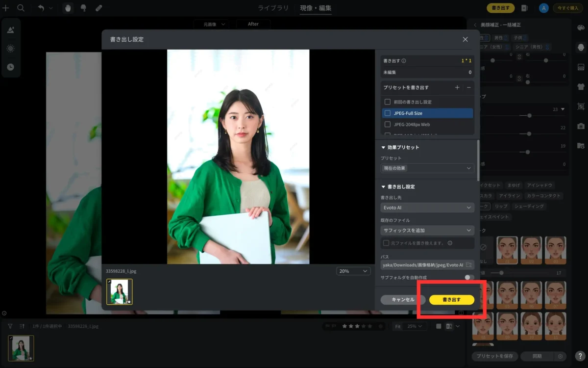Click the yellow 書き出す button in dialog
This screenshot has width=588, height=368.
[452, 300]
